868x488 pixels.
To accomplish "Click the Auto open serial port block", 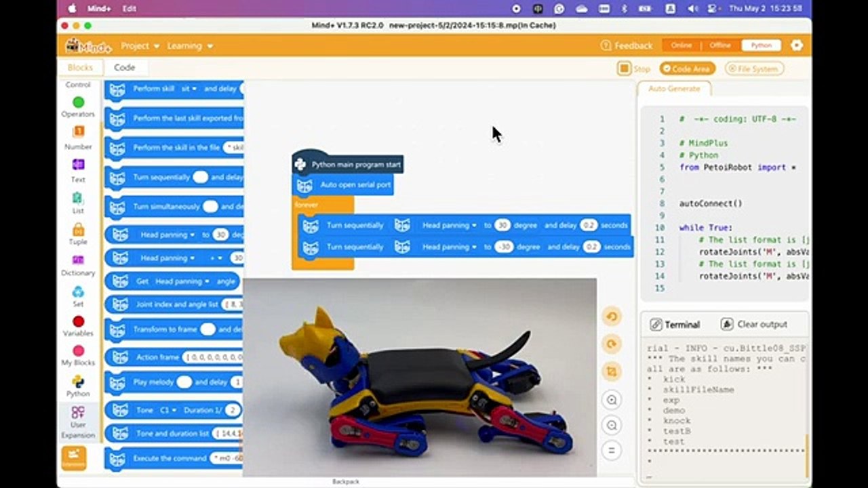I will [x=344, y=184].
